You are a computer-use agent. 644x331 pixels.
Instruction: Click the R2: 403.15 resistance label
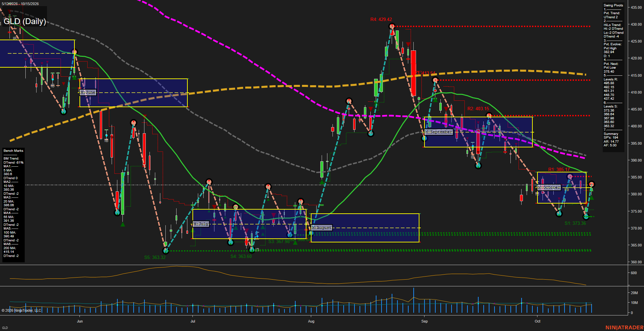click(478, 109)
